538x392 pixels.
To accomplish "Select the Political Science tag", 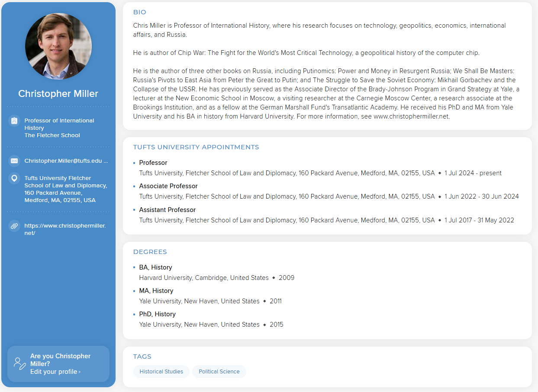I will click(x=219, y=372).
